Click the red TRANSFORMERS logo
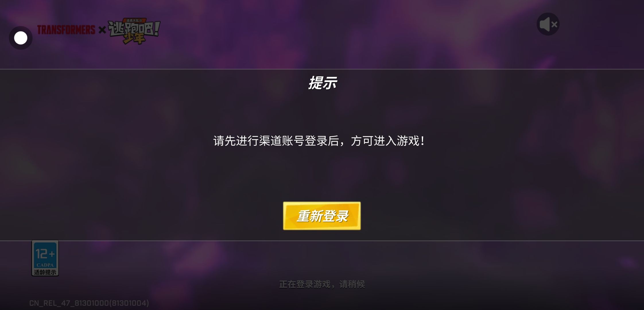Image resolution: width=644 pixels, height=310 pixels. 66,30
